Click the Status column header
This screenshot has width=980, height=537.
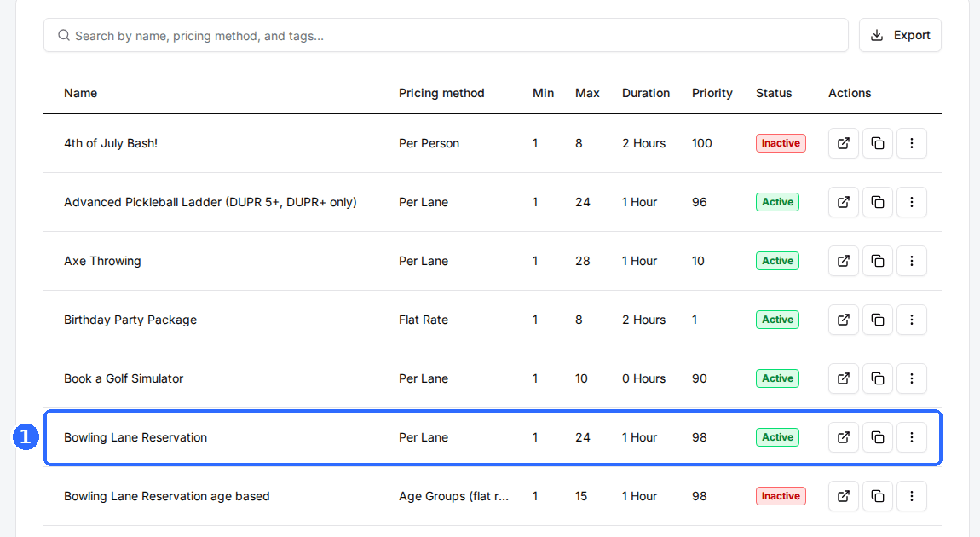pyautogui.click(x=774, y=93)
